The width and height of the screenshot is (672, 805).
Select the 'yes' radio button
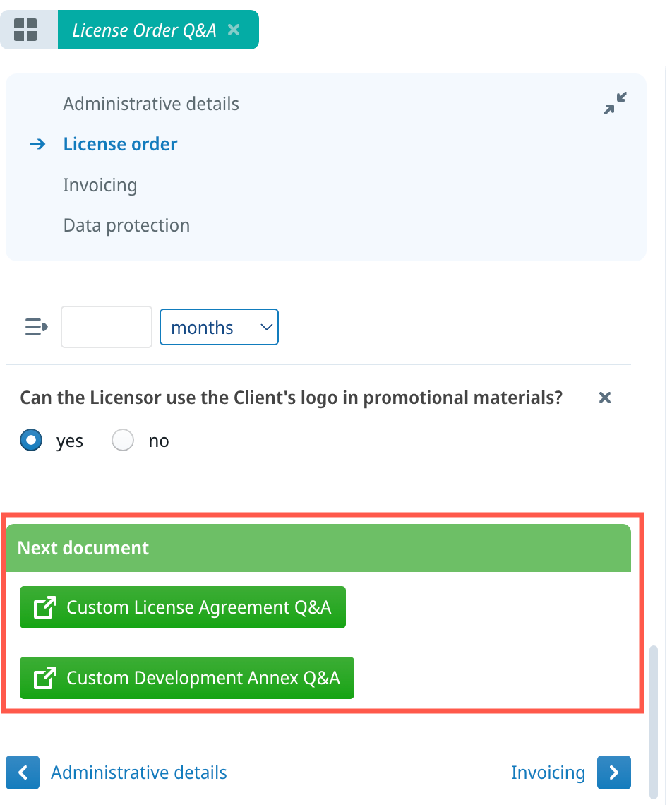[x=32, y=441]
